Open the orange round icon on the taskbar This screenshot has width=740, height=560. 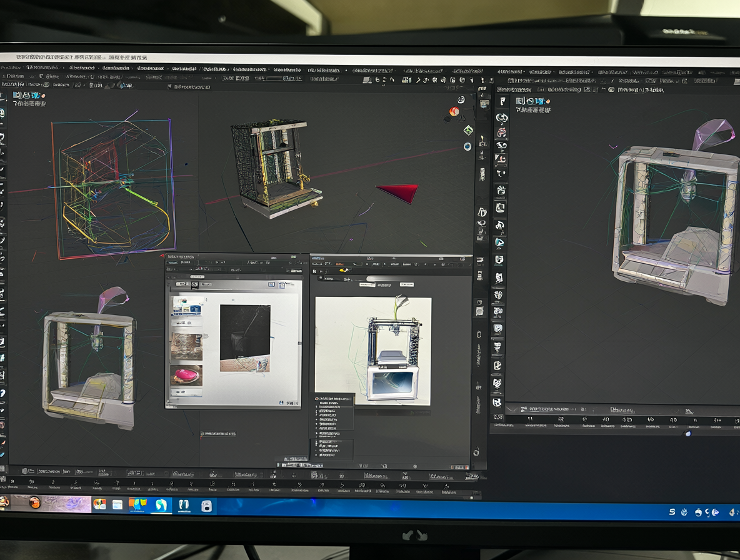point(35,503)
